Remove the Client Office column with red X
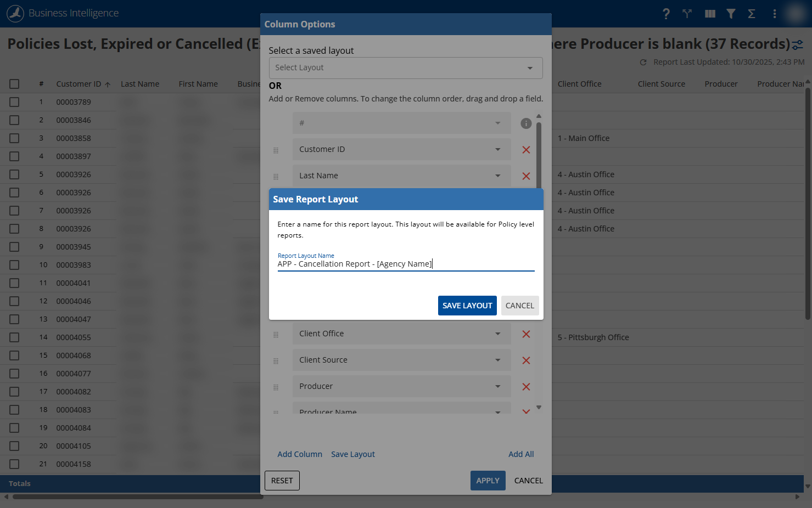Screen dimensions: 812x508 point(526,334)
